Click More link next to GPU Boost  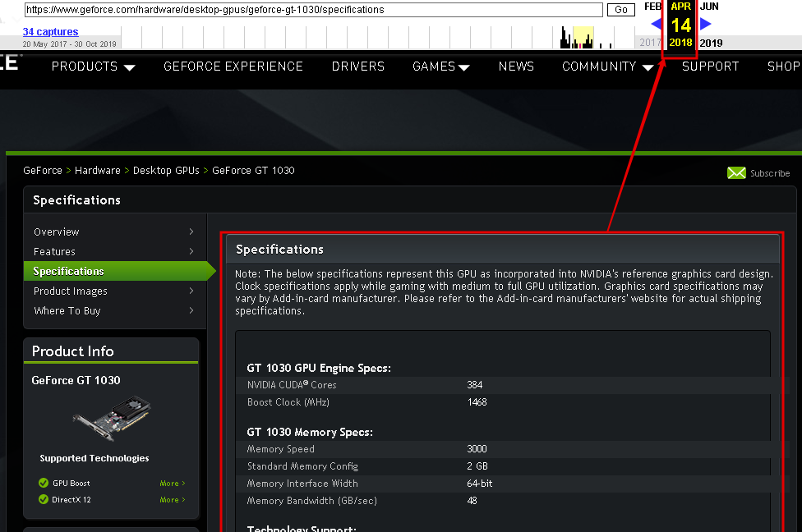coord(173,484)
